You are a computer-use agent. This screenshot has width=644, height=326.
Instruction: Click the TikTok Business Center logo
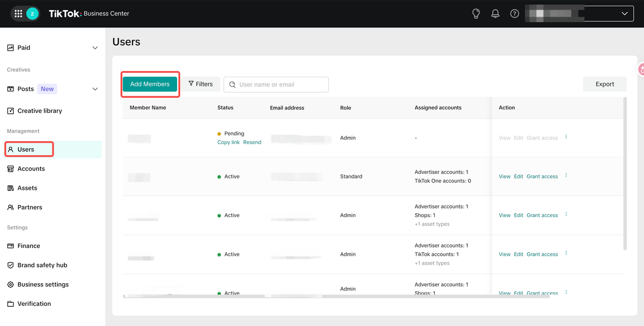coord(89,14)
